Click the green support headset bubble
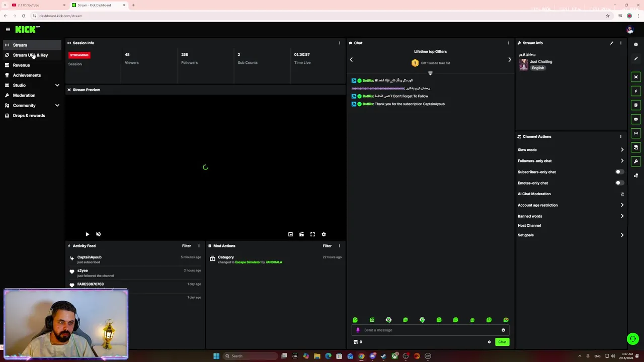This screenshot has height=362, width=644. click(633, 339)
